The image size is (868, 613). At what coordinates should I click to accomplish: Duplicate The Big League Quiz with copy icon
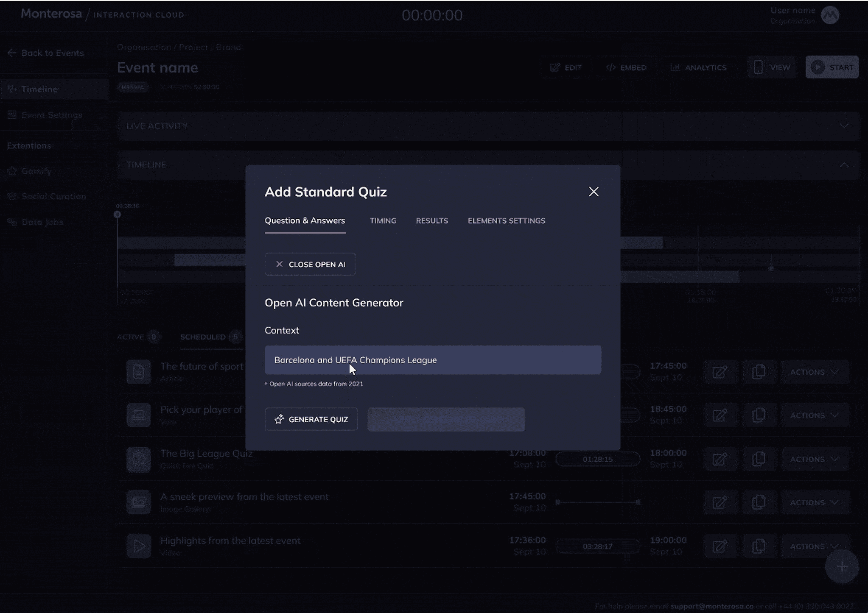tap(759, 459)
